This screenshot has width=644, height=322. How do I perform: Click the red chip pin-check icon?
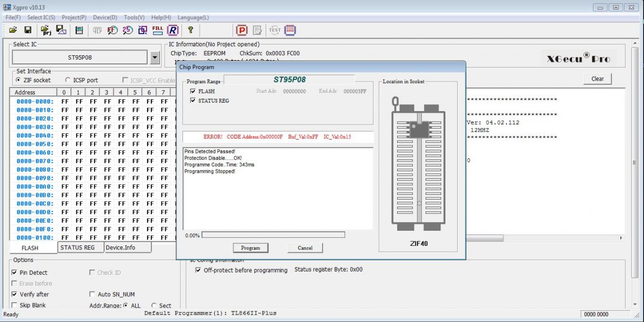pyautogui.click(x=290, y=30)
